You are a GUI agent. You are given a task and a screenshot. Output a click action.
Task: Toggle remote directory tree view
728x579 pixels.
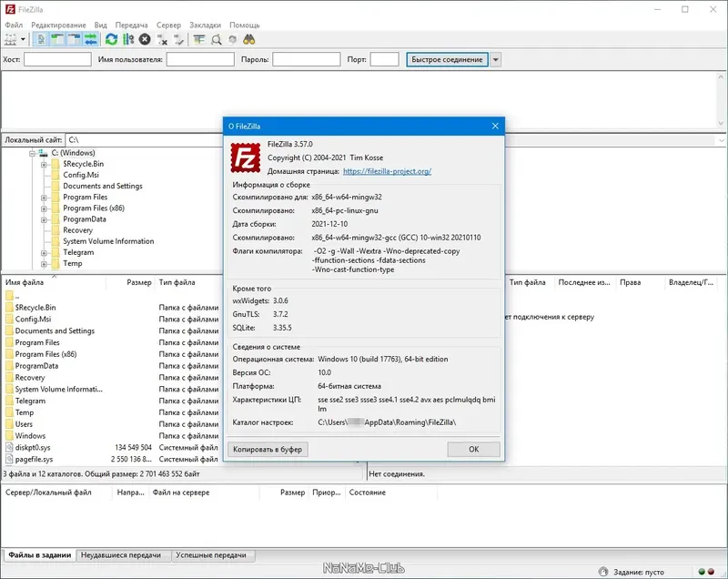(75, 40)
